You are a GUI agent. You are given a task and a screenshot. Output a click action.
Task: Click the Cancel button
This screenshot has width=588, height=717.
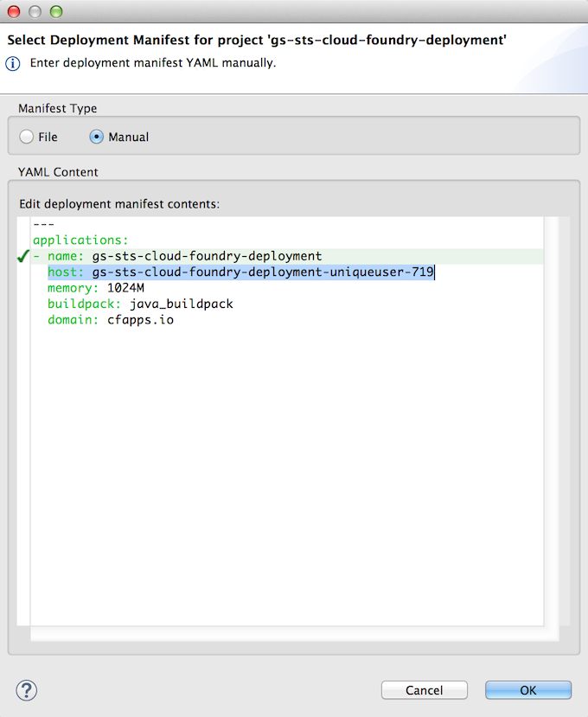[425, 690]
